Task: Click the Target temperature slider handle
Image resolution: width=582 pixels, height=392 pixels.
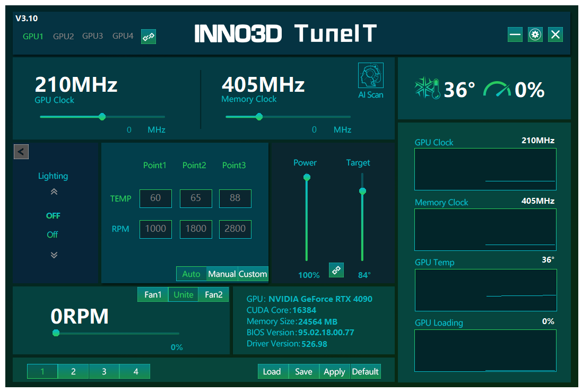Action: [363, 191]
